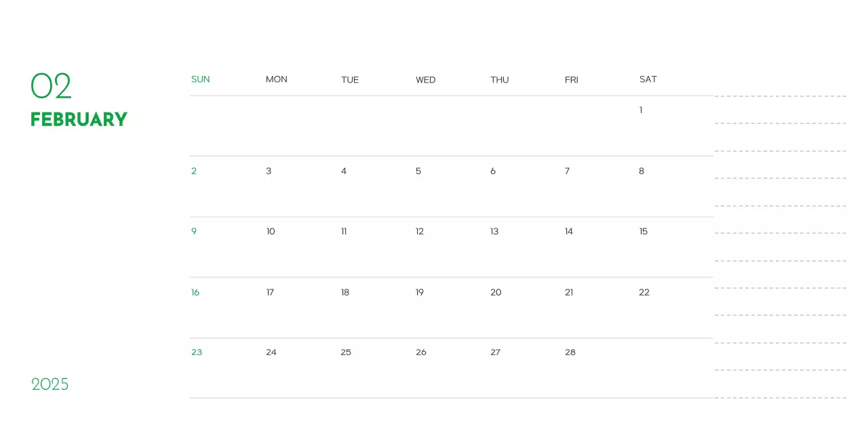The height and width of the screenshot is (425, 868).
Task: Click on date 28
Action: click(x=570, y=352)
